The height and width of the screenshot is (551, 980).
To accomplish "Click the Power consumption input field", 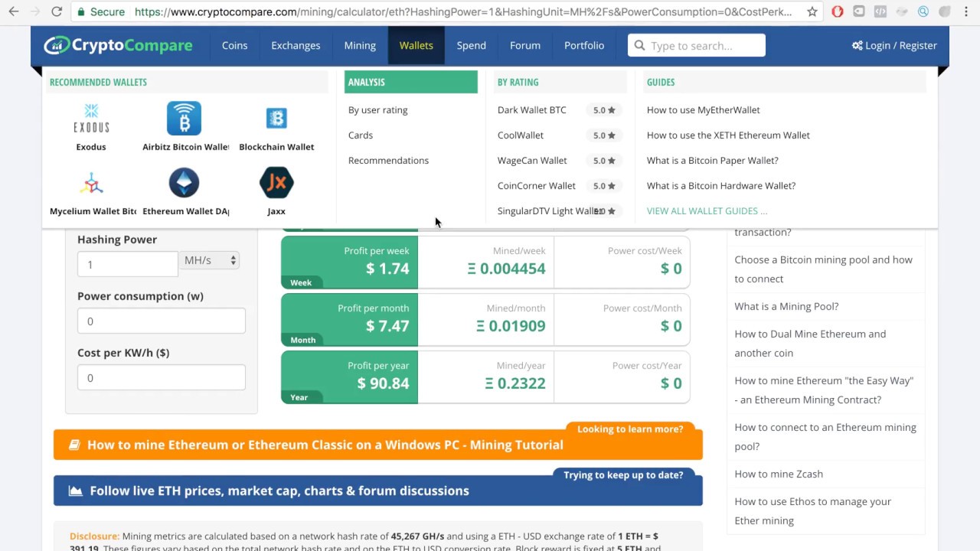I will 162,321.
